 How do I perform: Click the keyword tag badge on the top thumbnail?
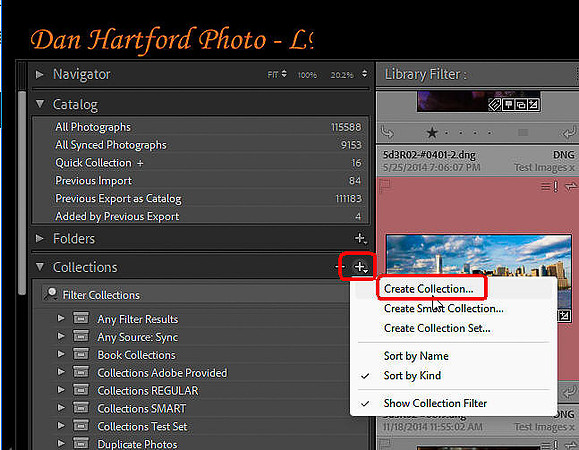(x=495, y=105)
